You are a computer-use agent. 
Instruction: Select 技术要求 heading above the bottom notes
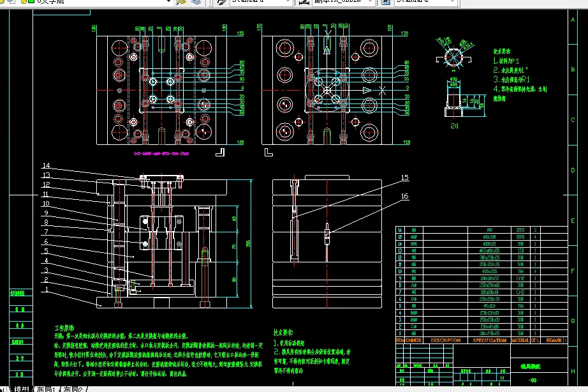point(283,333)
